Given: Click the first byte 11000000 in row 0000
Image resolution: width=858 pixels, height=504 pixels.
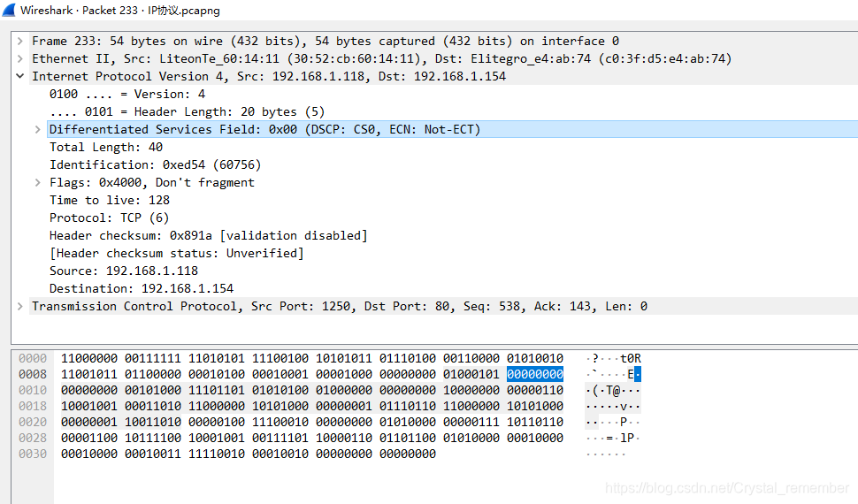Looking at the screenshot, I should pyautogui.click(x=89, y=358).
